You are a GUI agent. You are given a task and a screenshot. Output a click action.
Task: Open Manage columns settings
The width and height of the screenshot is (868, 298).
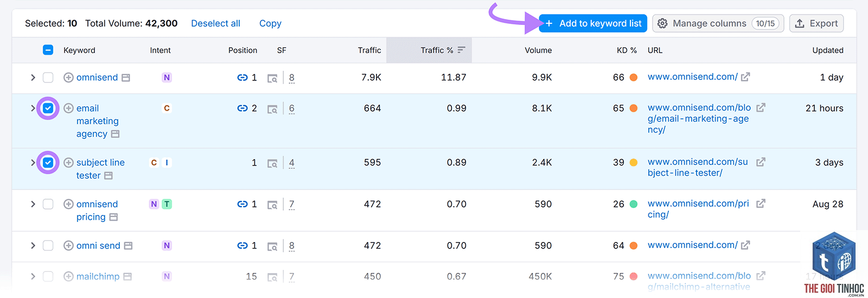click(718, 23)
